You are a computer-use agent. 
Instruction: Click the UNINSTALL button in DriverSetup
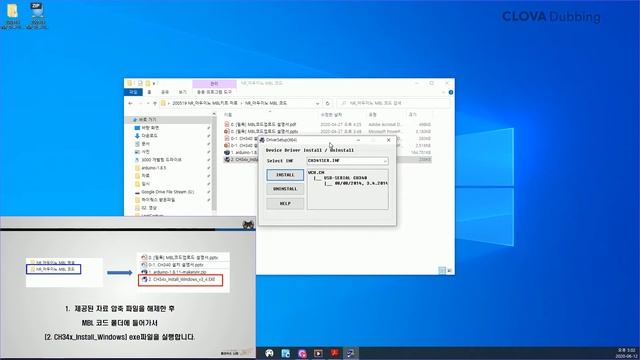pos(285,189)
